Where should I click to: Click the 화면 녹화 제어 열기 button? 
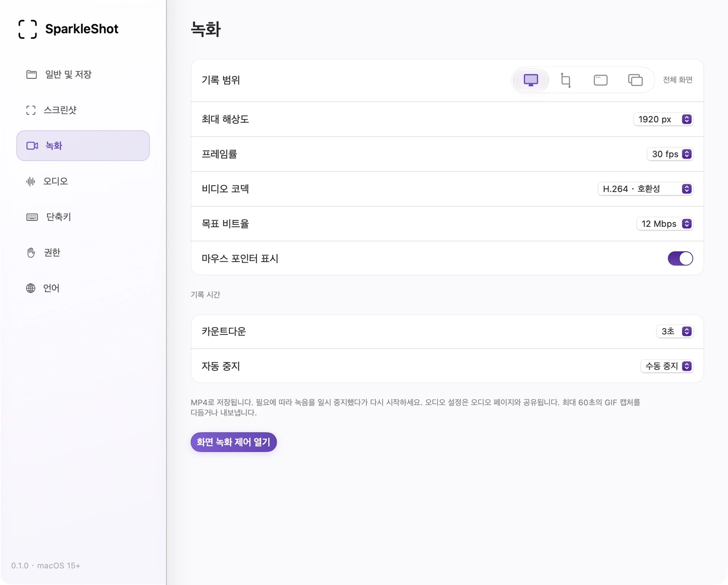click(x=233, y=442)
